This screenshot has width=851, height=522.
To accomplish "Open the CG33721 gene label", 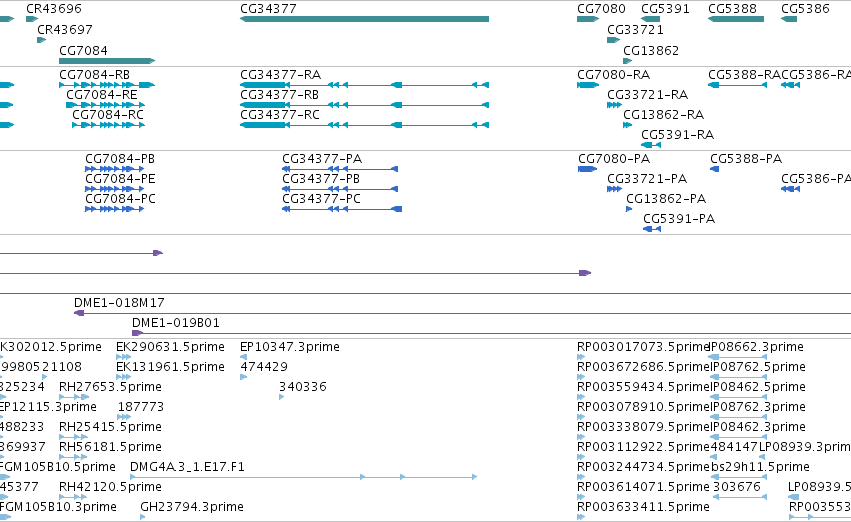I will 635,29.
